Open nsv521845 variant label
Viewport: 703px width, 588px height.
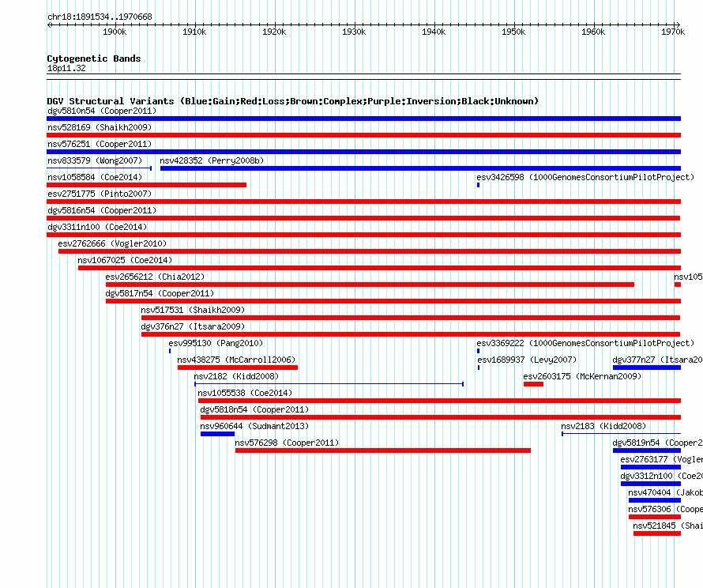click(667, 526)
